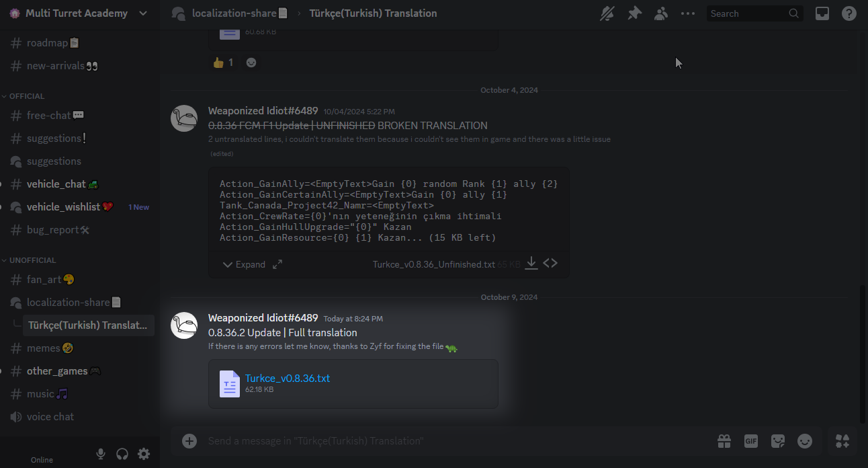Open User Settings gear
Screen dimensions: 868x468
[x=144, y=454]
